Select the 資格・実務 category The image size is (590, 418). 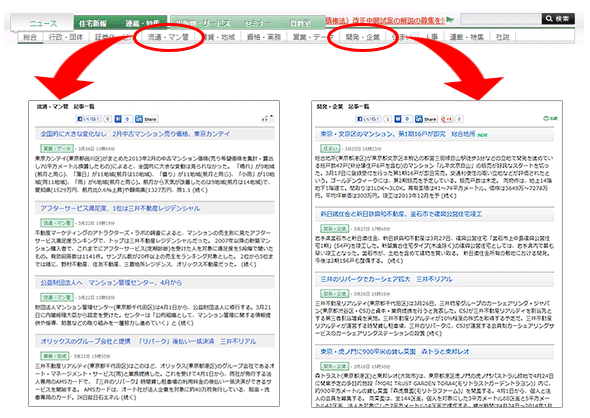click(264, 37)
